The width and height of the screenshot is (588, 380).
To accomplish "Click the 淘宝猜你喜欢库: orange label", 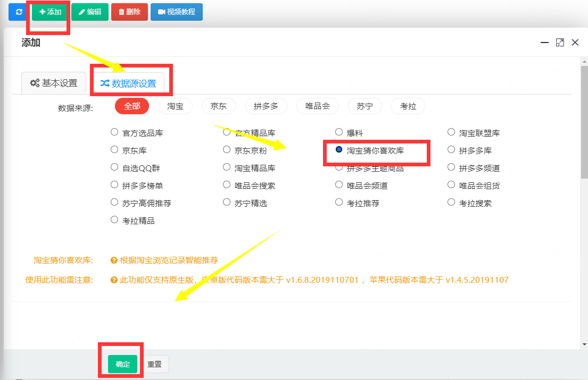I will click(x=63, y=260).
